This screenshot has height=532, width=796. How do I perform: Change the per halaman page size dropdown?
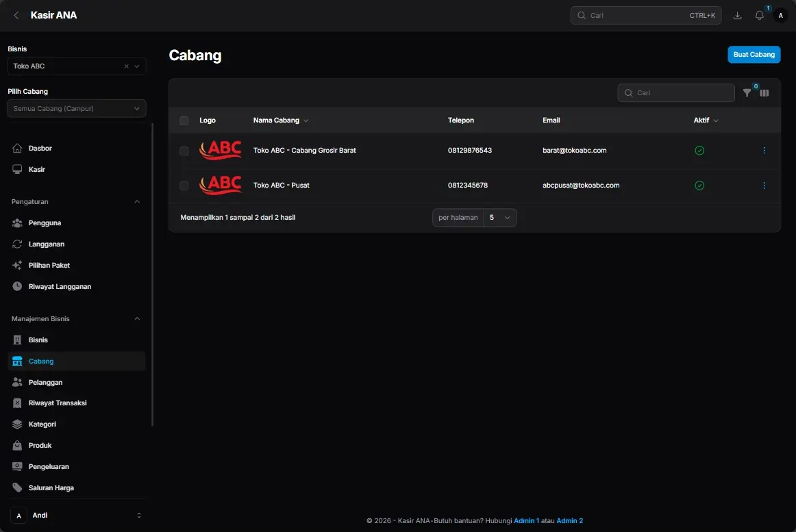pos(500,217)
